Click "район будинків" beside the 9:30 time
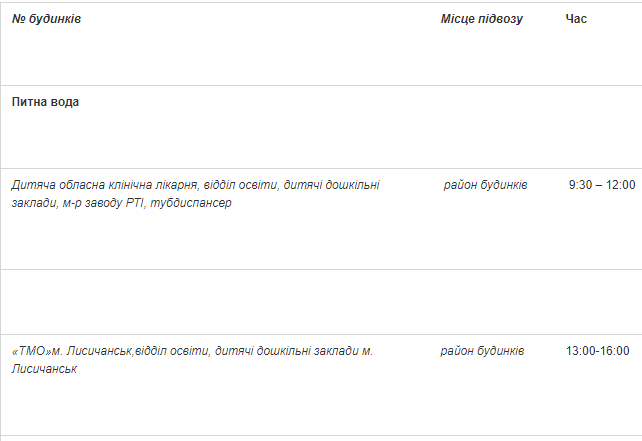Screen dimensions: 642x441 486,185
